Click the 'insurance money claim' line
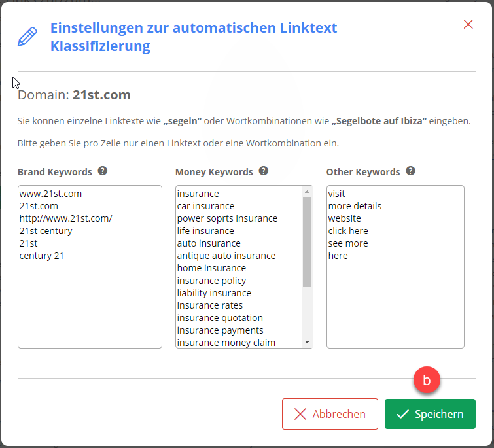This screenshot has width=494, height=448. (226, 342)
